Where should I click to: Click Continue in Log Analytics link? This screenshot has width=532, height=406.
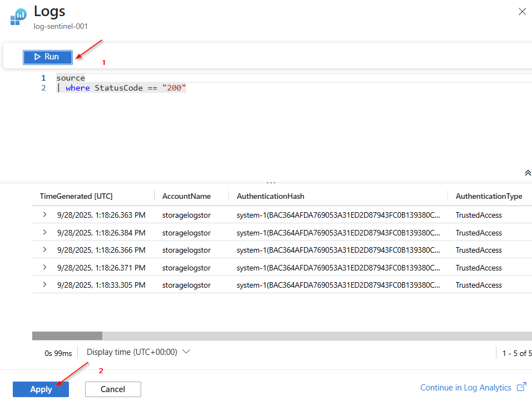[465, 388]
